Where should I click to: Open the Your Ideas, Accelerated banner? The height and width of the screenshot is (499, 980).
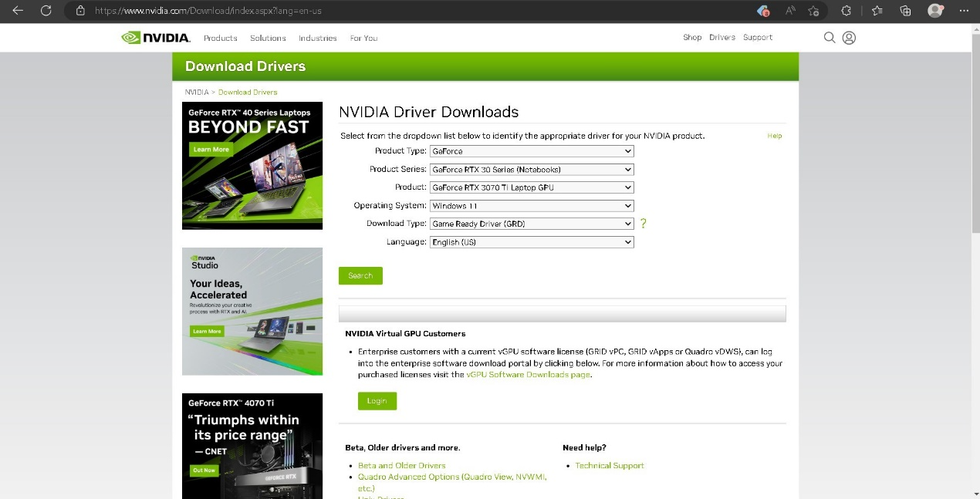252,312
